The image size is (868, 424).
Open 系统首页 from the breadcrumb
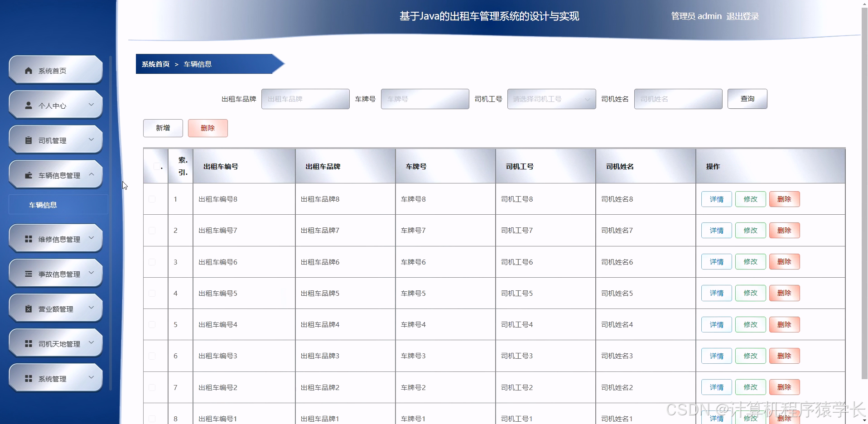pos(154,64)
